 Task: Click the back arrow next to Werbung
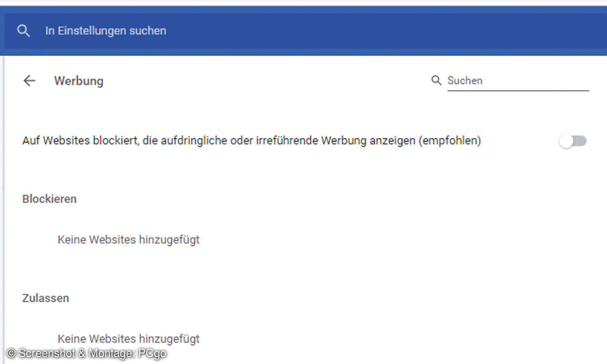tap(29, 81)
